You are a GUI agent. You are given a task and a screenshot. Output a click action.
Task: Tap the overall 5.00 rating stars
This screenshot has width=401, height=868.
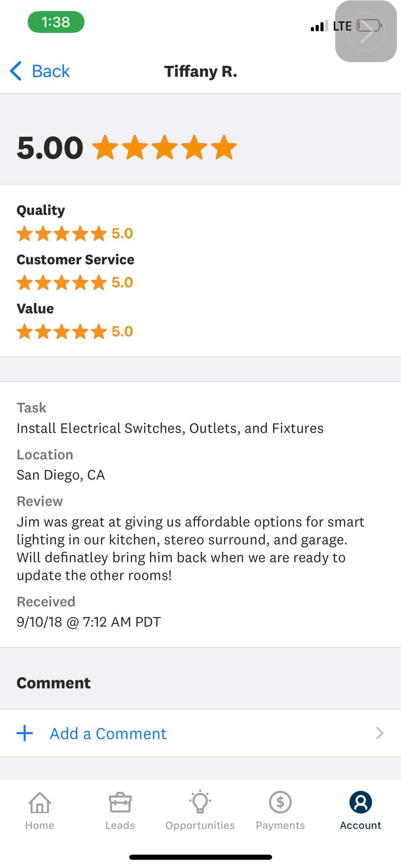tap(164, 148)
